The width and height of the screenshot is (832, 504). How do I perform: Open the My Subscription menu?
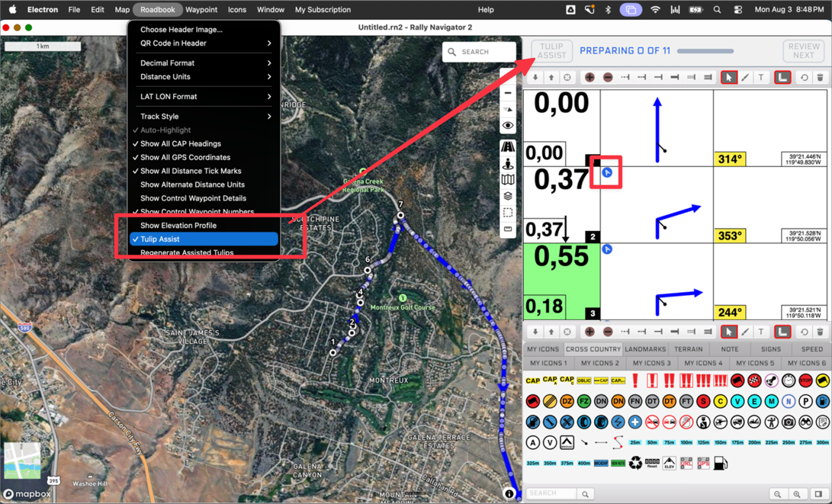(x=323, y=10)
